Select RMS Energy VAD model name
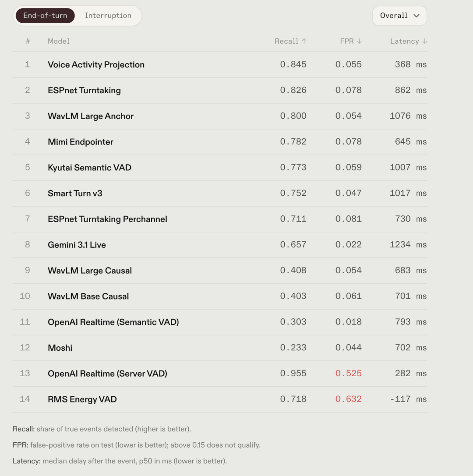Image resolution: width=473 pixels, height=476 pixels. 82,399
